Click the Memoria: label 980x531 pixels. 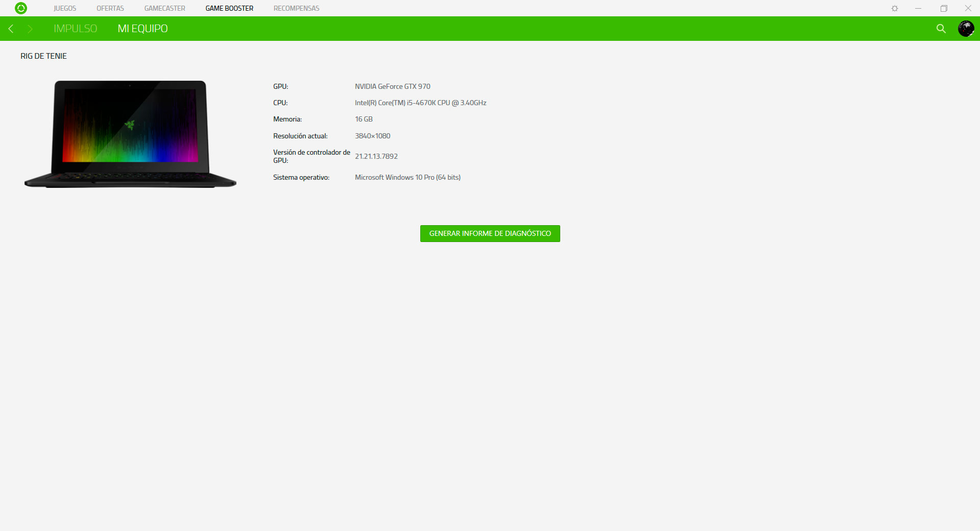pyautogui.click(x=288, y=119)
